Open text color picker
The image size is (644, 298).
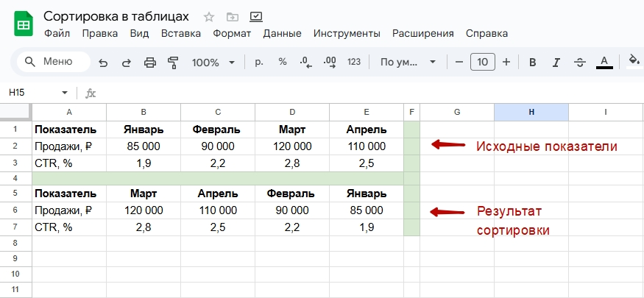coord(604,63)
